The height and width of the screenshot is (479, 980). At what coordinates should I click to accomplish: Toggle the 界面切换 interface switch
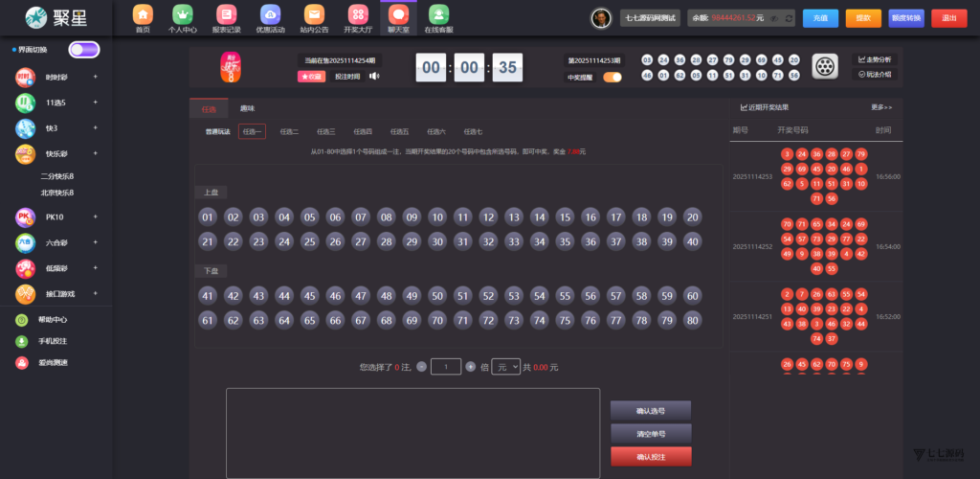pos(83,49)
